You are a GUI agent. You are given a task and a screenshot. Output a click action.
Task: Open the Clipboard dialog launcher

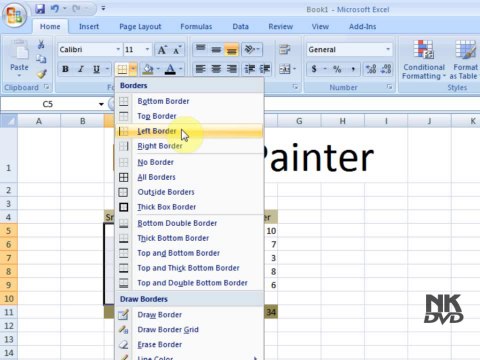[46, 87]
